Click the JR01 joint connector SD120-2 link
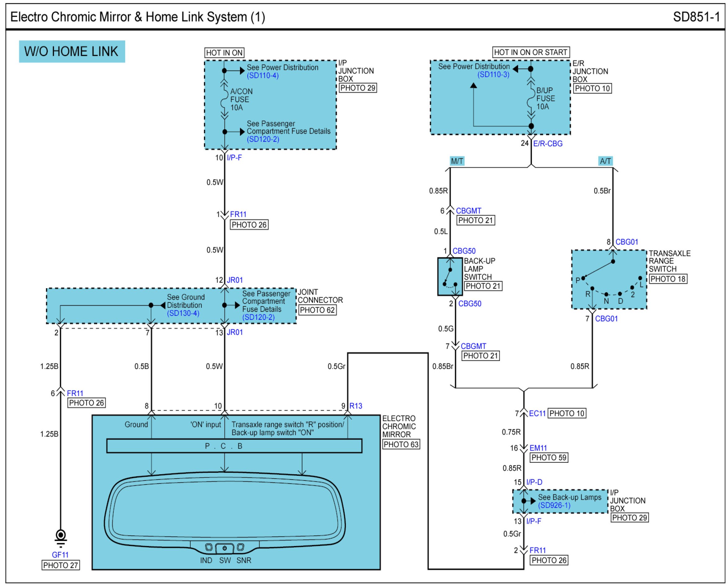This screenshot has width=728, height=587. (x=258, y=317)
